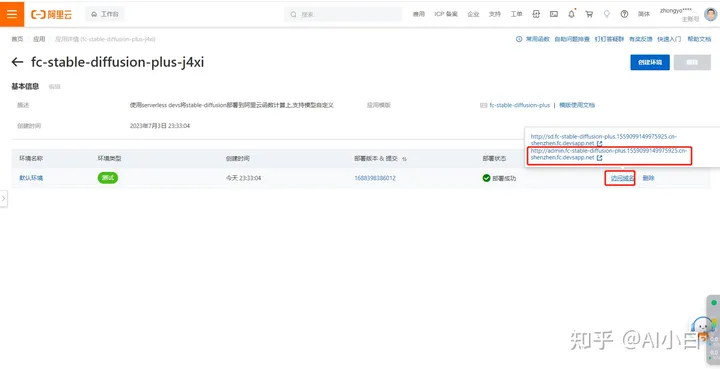The image size is (720, 369).
Task: Open the 工作台 workbench button
Action: (x=105, y=14)
